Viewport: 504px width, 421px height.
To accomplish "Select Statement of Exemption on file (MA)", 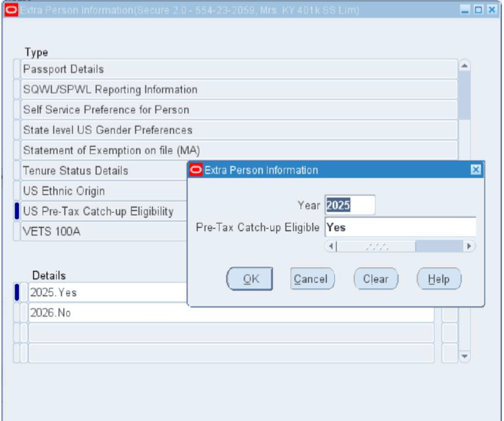I will pyautogui.click(x=239, y=150).
